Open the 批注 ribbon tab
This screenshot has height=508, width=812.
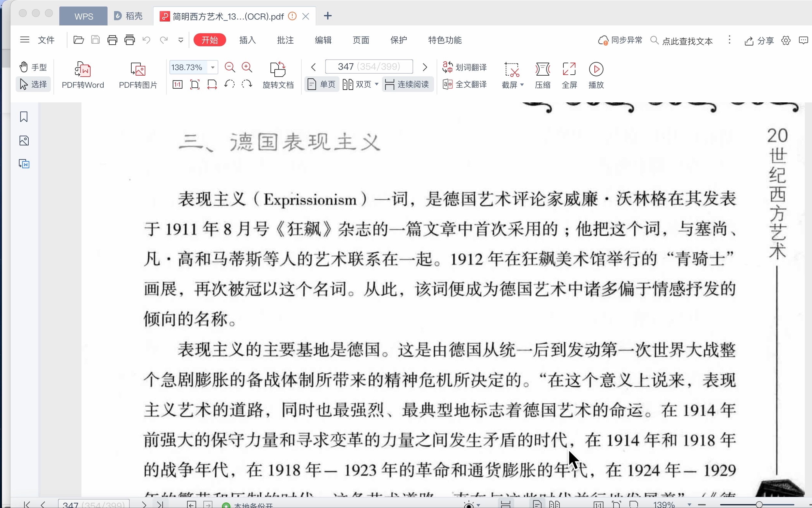[x=285, y=40]
